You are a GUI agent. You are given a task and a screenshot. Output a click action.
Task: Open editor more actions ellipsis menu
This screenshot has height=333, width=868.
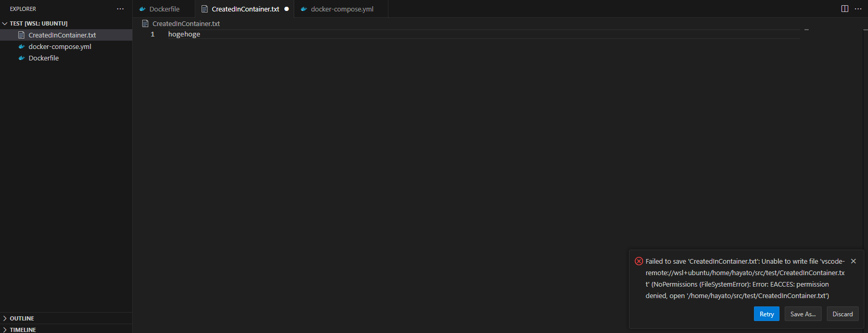(x=858, y=9)
